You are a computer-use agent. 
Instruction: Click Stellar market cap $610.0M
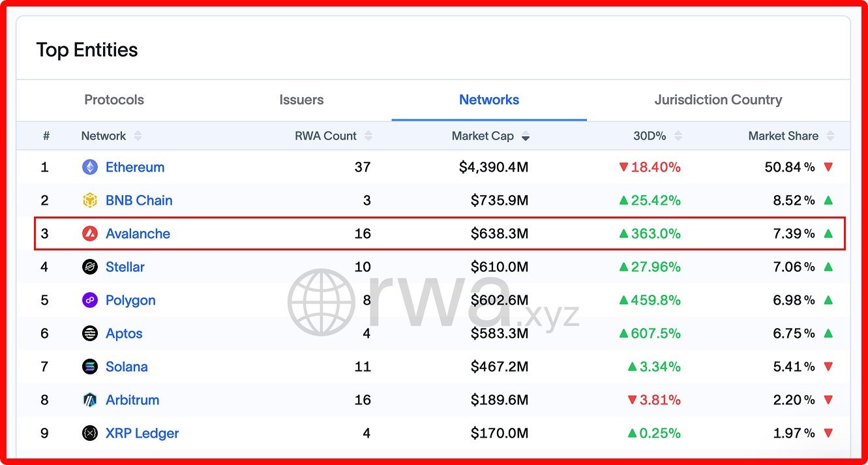click(x=500, y=267)
